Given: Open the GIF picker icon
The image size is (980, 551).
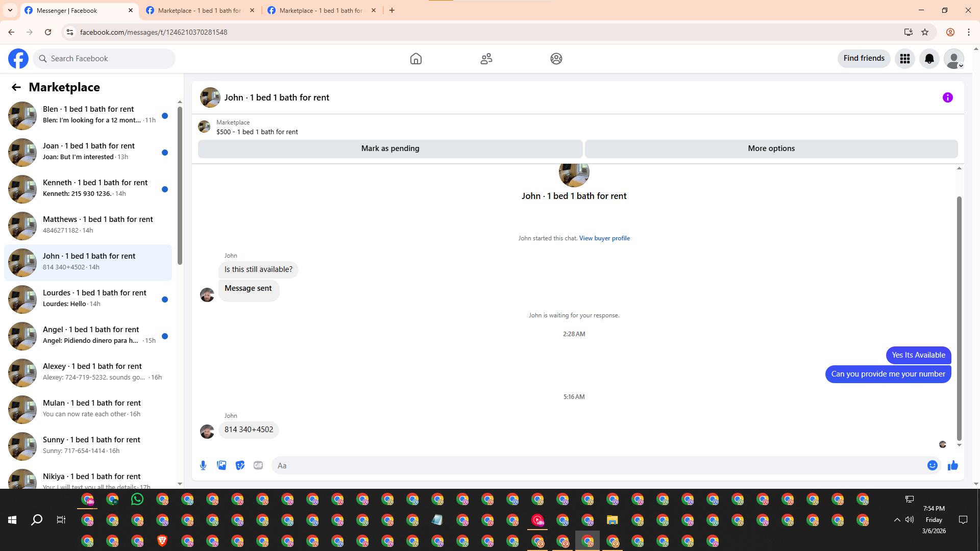Looking at the screenshot, I should tap(258, 465).
